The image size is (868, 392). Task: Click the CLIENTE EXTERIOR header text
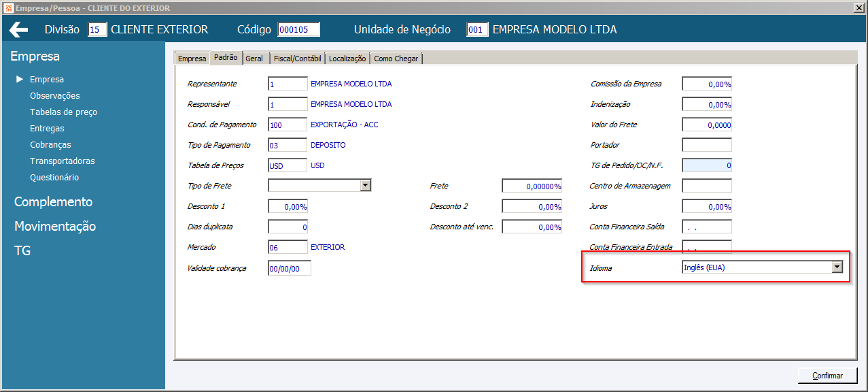(160, 30)
